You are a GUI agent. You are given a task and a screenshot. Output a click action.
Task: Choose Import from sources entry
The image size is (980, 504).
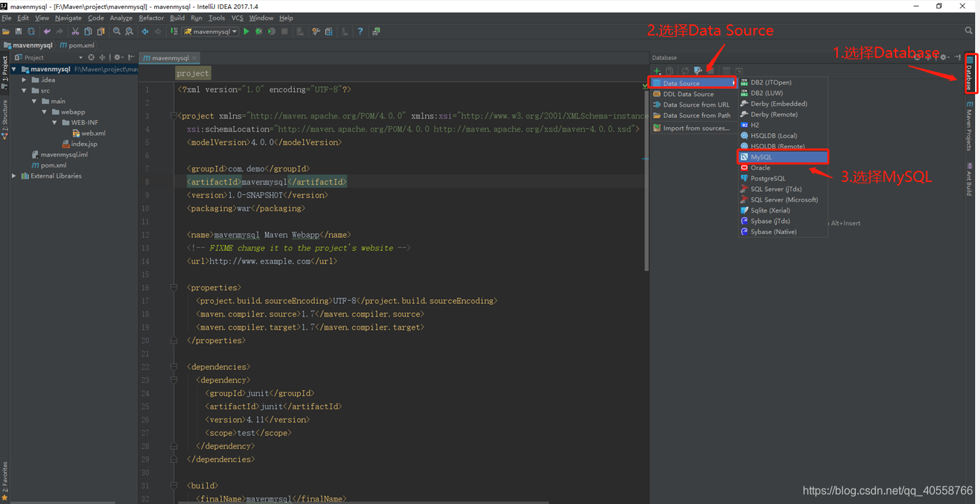coord(693,128)
